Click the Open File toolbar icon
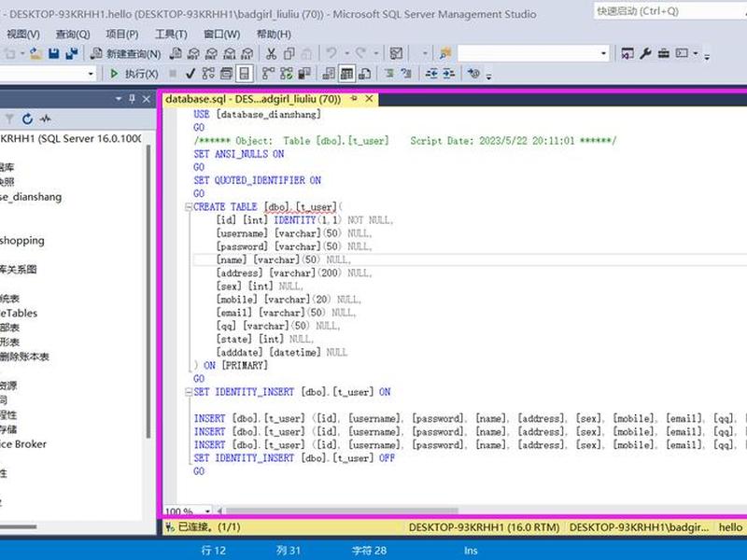This screenshot has width=747, height=560. [x=35, y=53]
